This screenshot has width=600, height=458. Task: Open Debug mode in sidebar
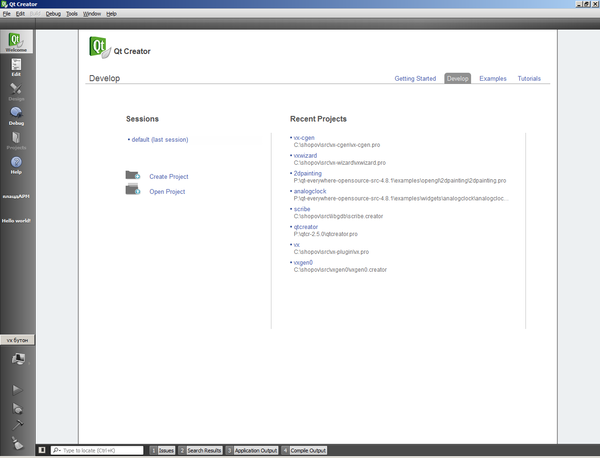tap(16, 116)
